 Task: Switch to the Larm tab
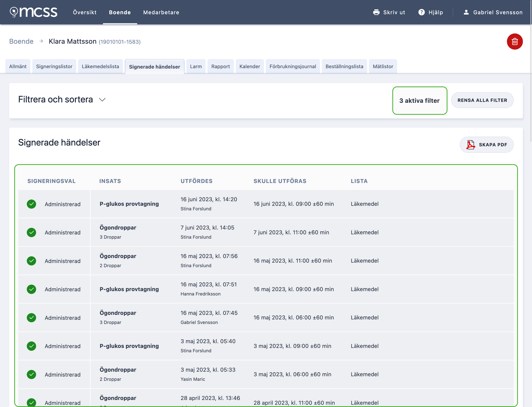click(x=196, y=66)
